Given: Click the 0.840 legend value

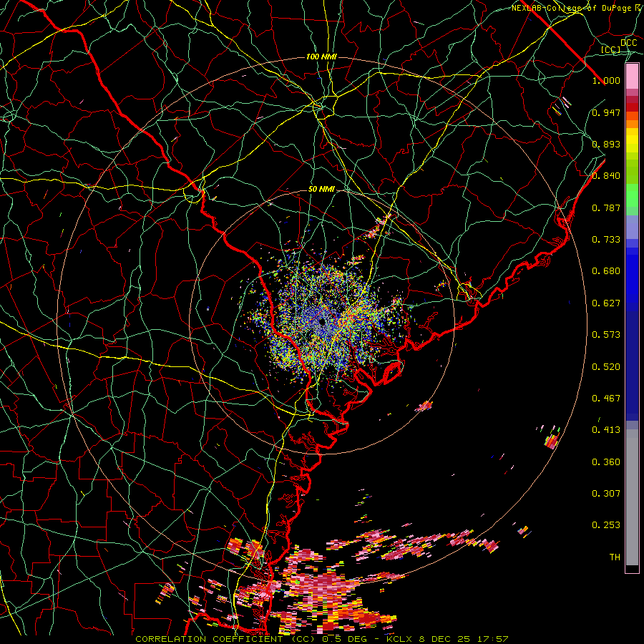Looking at the screenshot, I should point(606,176).
